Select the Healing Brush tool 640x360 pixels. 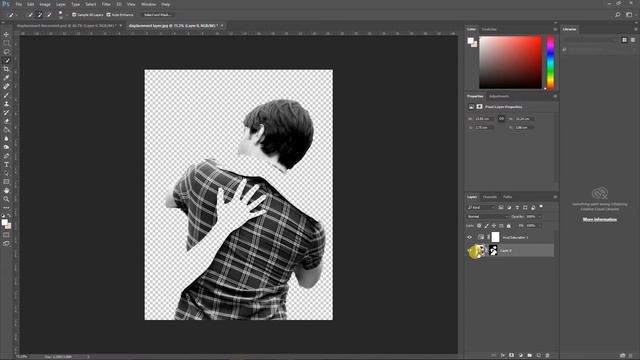pyautogui.click(x=6, y=86)
